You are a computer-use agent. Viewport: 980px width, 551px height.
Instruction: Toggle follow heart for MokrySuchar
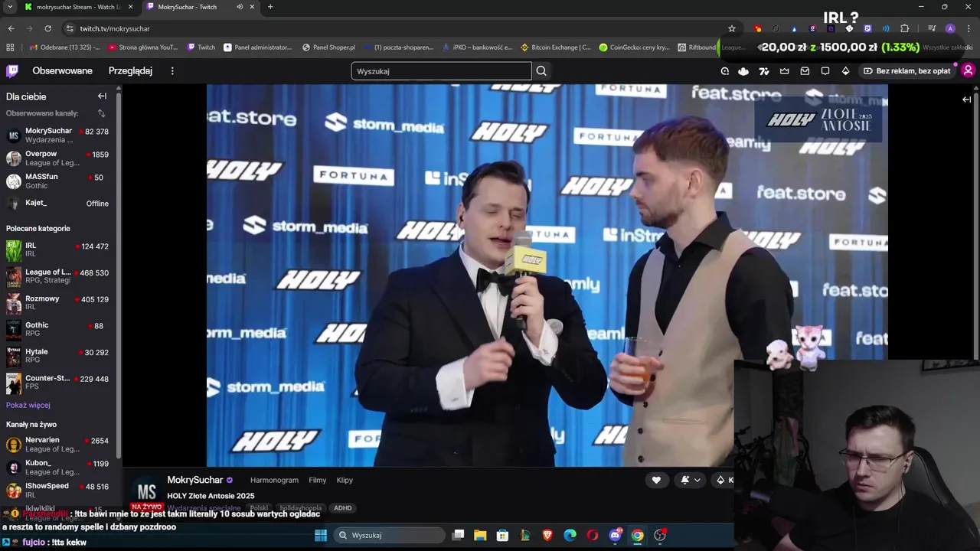click(656, 480)
